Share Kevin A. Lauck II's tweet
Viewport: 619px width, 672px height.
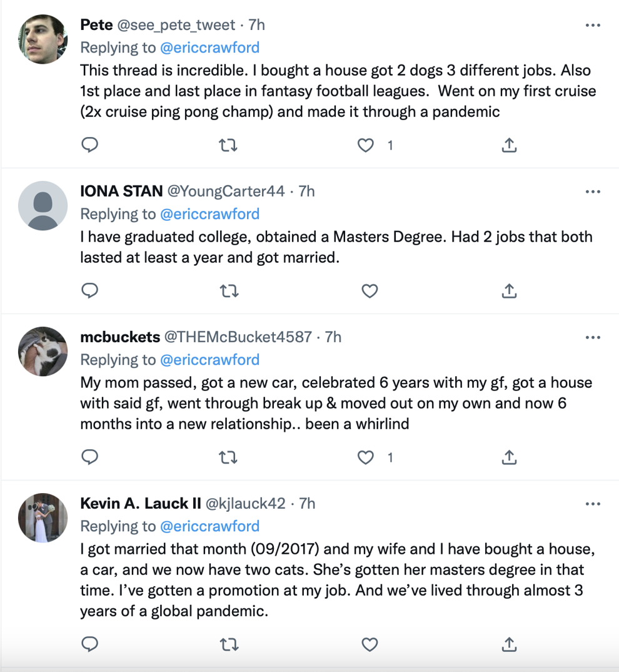click(509, 644)
